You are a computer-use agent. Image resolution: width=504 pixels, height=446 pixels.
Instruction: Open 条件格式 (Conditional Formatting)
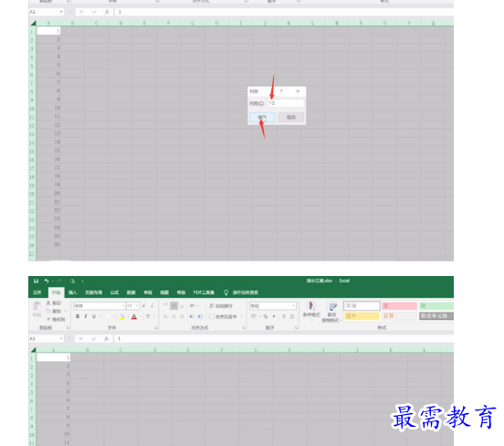311,311
